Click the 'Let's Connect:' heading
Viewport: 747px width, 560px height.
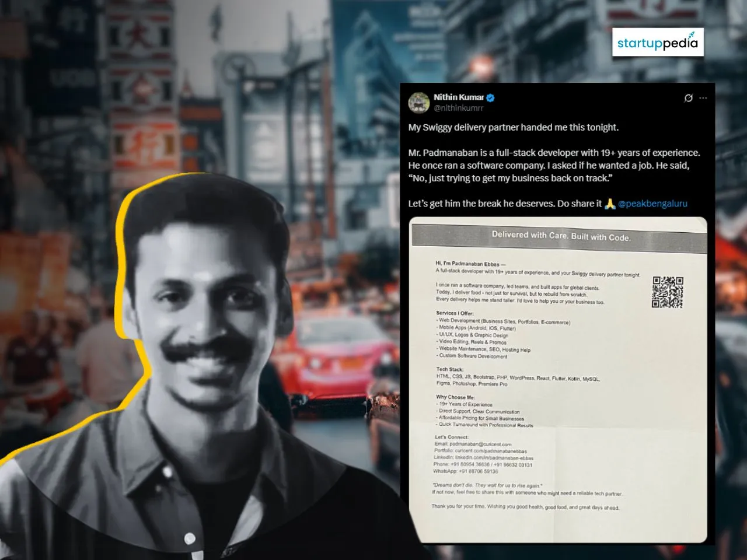(x=452, y=437)
